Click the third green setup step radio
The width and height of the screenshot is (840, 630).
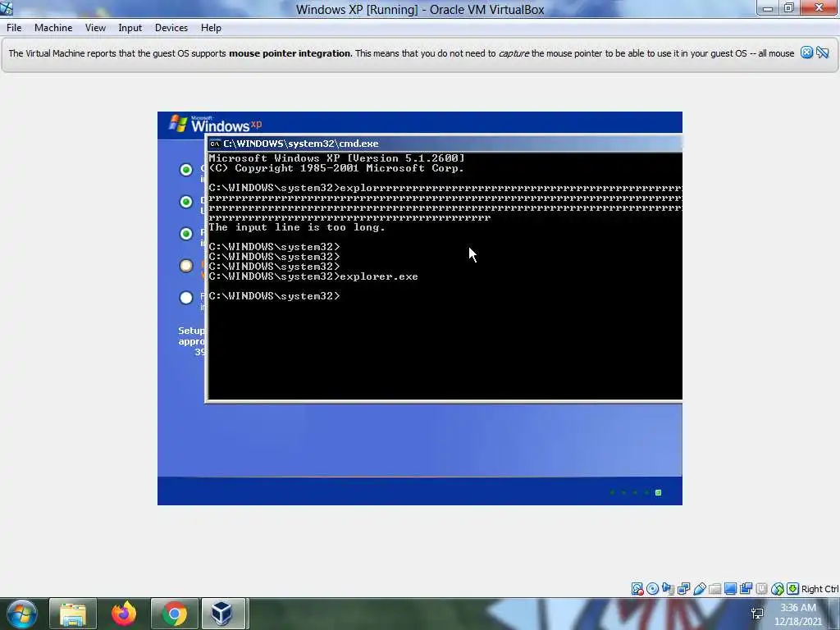tap(186, 234)
